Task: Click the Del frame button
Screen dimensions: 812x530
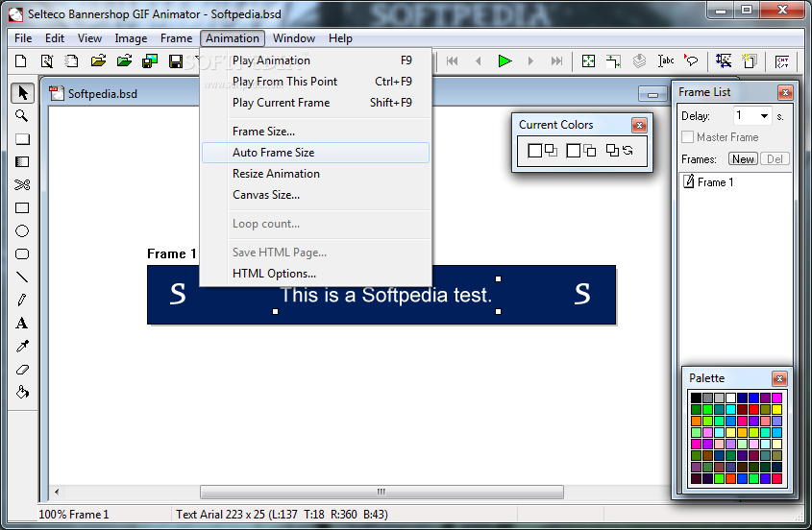Action: coord(775,158)
